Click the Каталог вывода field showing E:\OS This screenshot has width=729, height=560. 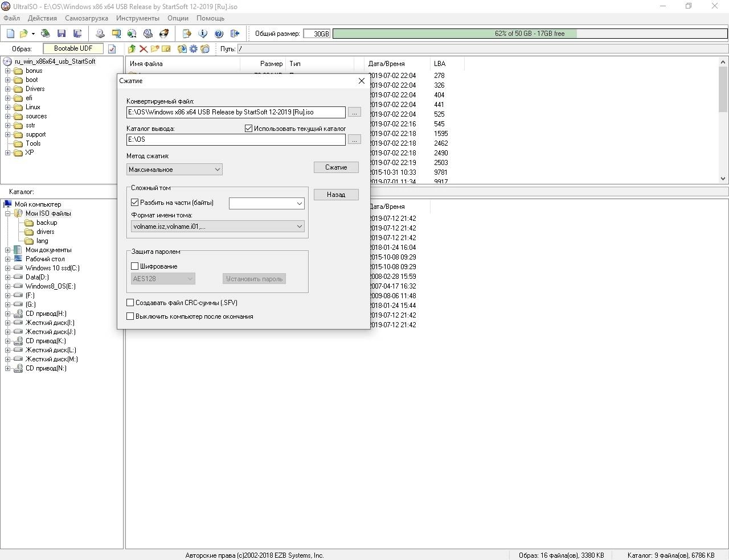point(236,139)
